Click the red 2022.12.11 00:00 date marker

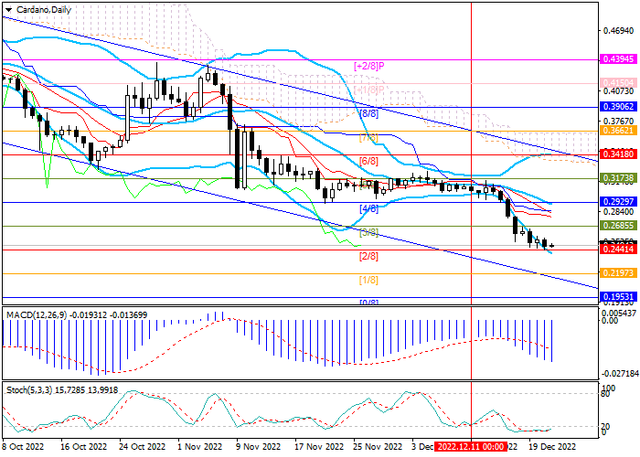[471, 449]
